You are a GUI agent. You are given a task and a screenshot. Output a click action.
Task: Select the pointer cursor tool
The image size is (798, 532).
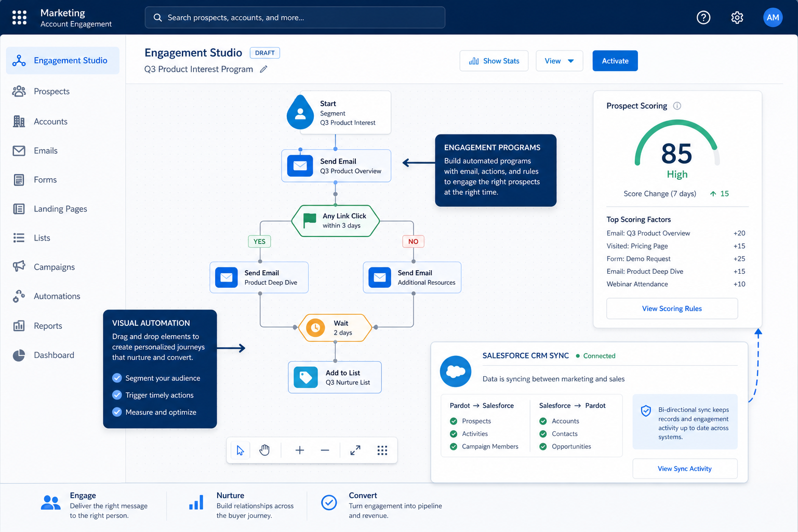point(240,450)
